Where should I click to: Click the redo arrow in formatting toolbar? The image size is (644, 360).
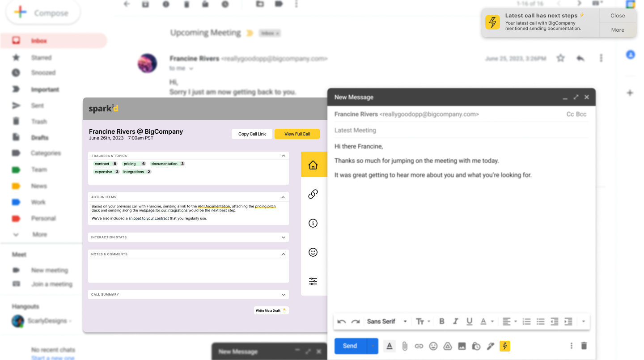356,321
